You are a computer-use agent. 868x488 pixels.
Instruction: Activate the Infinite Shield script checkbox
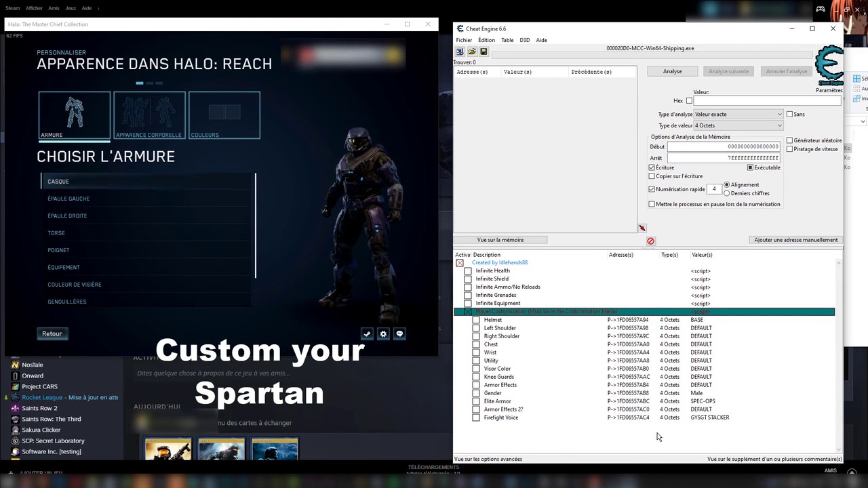(468, 279)
